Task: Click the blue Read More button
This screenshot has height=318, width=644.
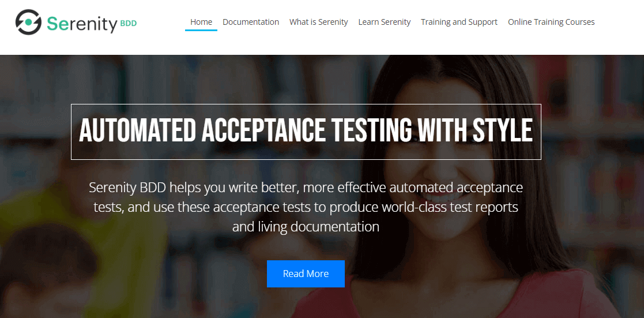Action: pyautogui.click(x=306, y=274)
